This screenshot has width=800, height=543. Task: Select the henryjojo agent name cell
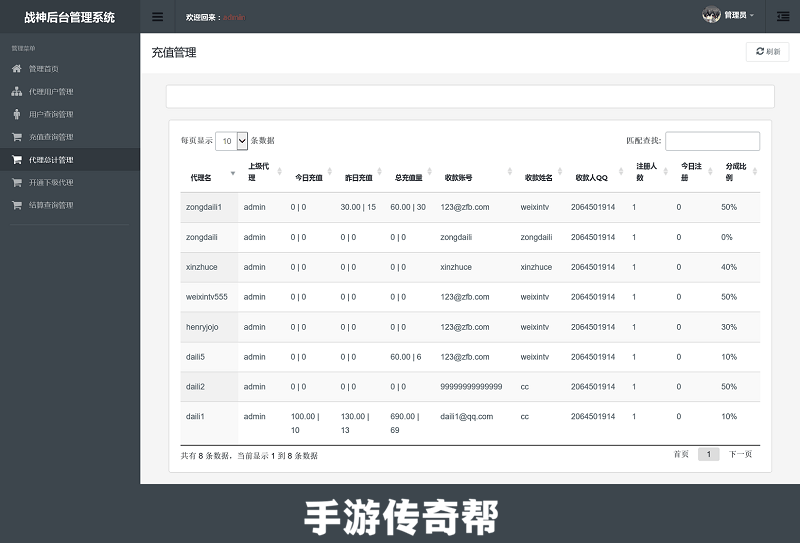tap(209, 327)
